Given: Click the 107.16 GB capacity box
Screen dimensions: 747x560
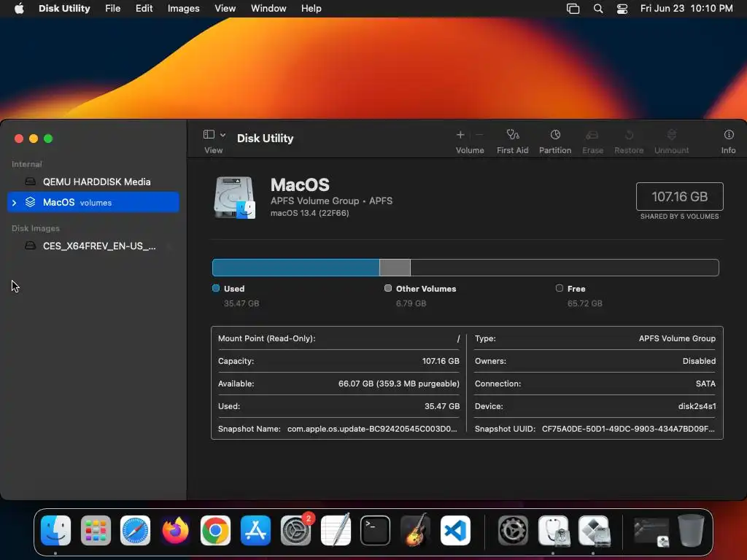Looking at the screenshot, I should pyautogui.click(x=679, y=196).
